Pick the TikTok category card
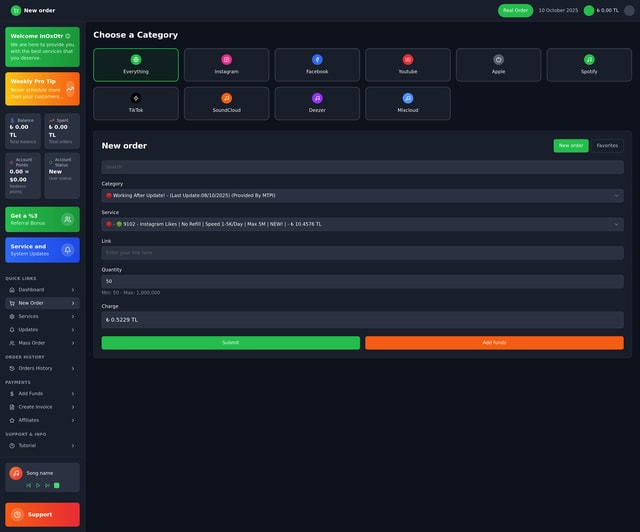The width and height of the screenshot is (640, 532). click(x=136, y=103)
